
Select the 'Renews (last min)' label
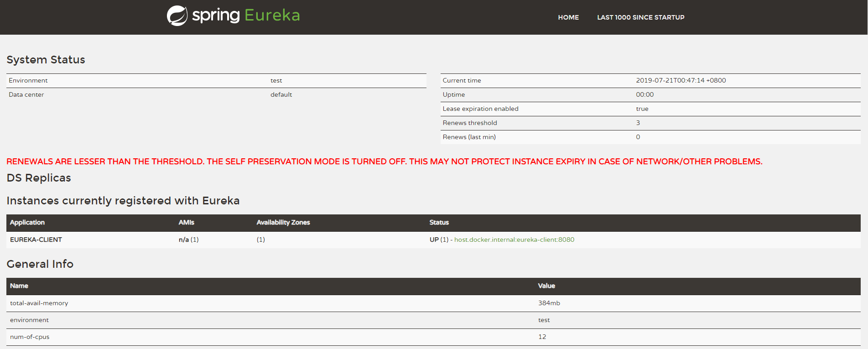469,137
